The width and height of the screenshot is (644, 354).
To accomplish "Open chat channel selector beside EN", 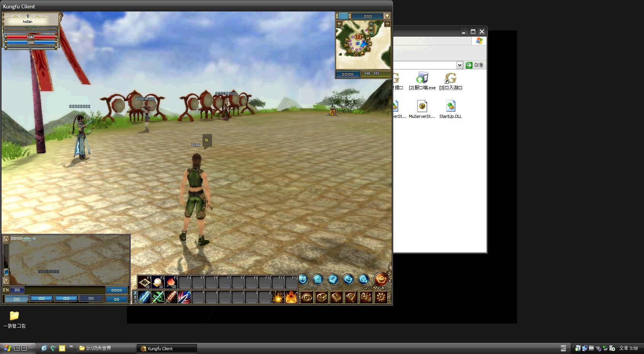I will click(x=17, y=290).
